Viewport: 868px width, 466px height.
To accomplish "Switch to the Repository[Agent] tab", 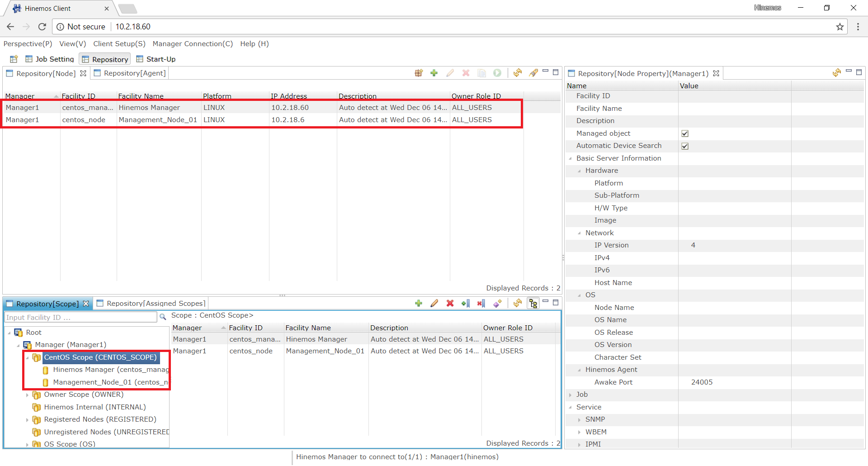I will tap(130, 73).
